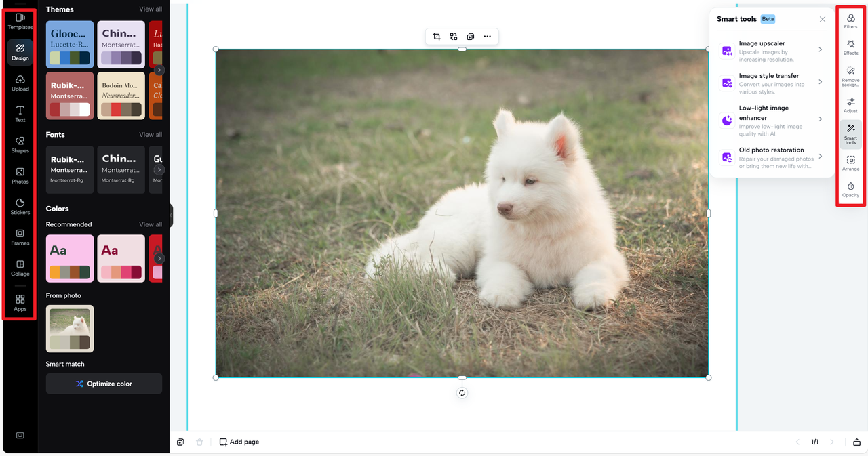Click the toolbox icon at bottom right
Viewport: 868px width, 456px height.
coord(857,442)
